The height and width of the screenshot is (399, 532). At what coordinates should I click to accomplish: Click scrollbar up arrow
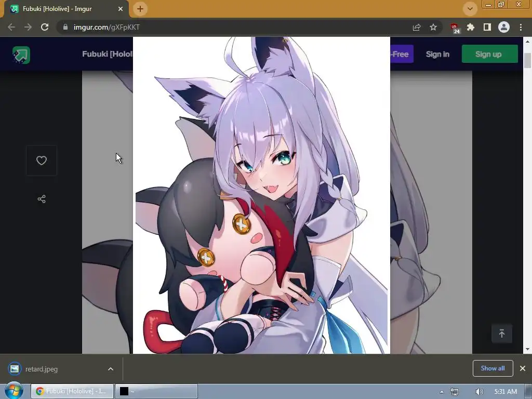(x=527, y=42)
